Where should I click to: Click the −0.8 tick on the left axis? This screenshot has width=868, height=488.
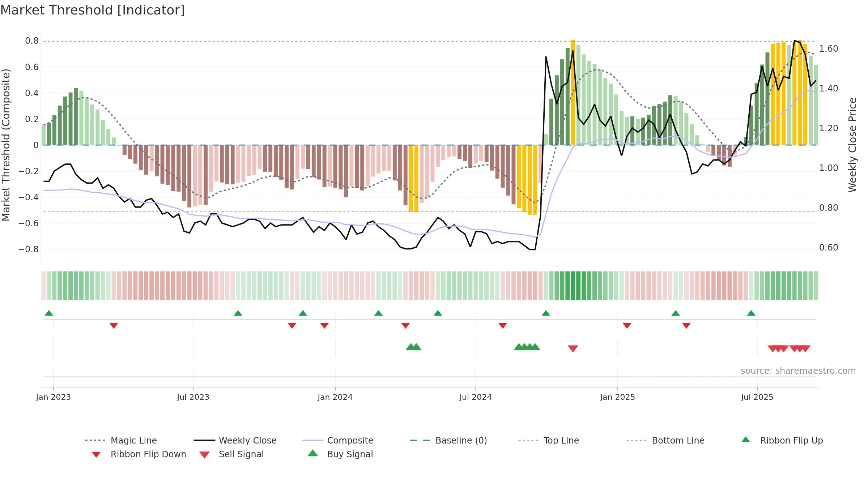(x=29, y=249)
